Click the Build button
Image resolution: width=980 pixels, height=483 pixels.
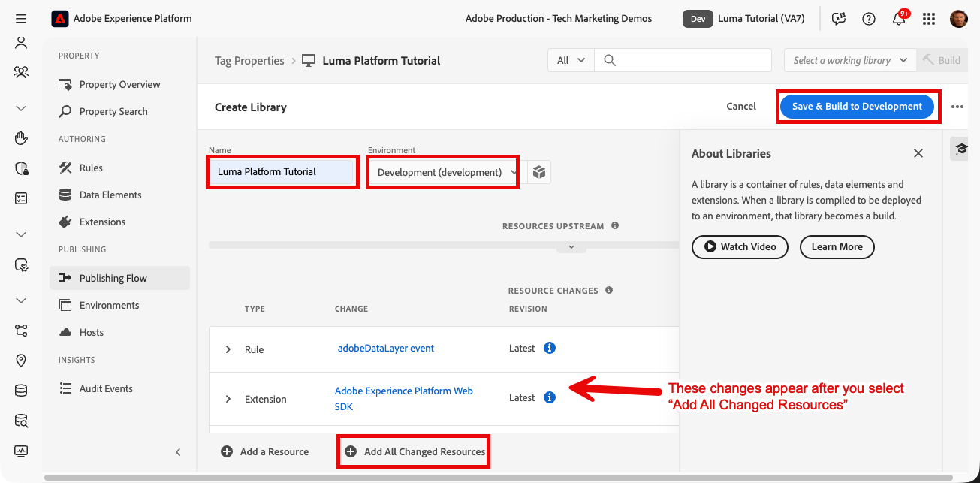pos(942,60)
